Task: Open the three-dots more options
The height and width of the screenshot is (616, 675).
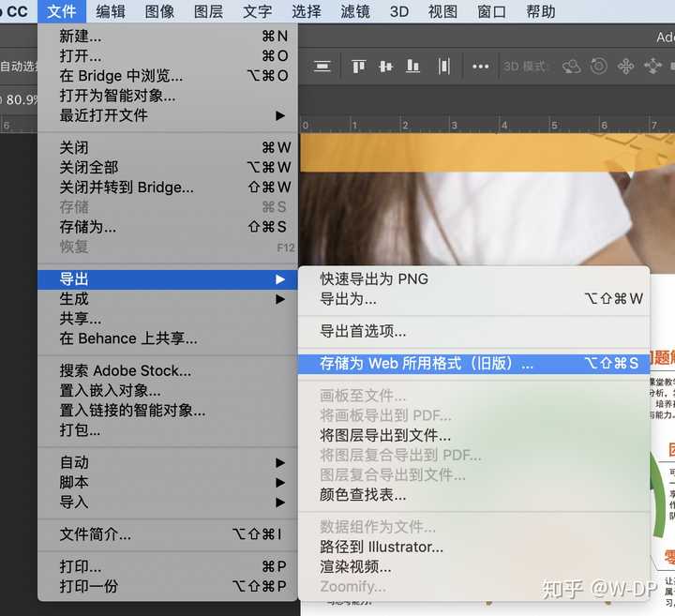Action: point(480,67)
